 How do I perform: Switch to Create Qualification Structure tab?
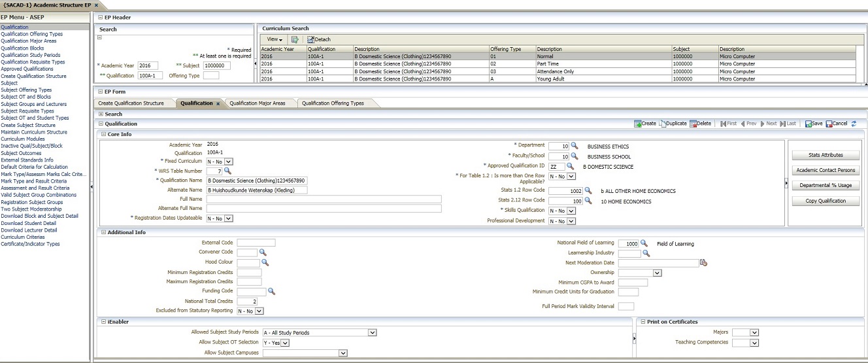point(131,103)
